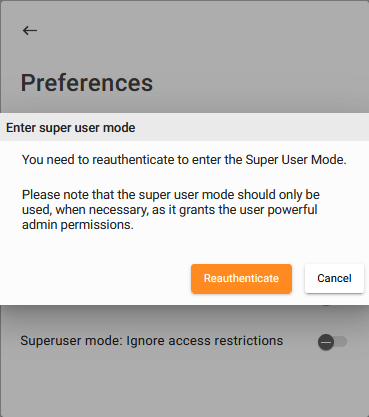The image size is (369, 417).
Task: Click the 'admin permissions.' text line
Action: pyautogui.click(x=78, y=225)
